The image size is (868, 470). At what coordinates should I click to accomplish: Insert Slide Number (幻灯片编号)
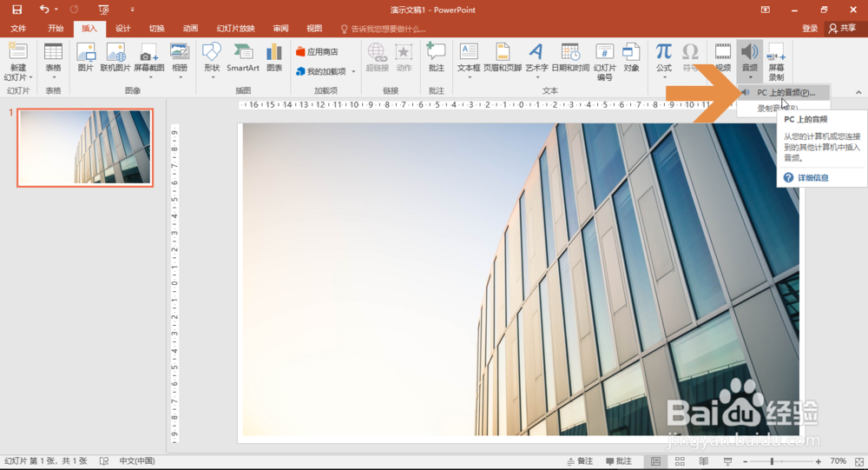pyautogui.click(x=604, y=61)
